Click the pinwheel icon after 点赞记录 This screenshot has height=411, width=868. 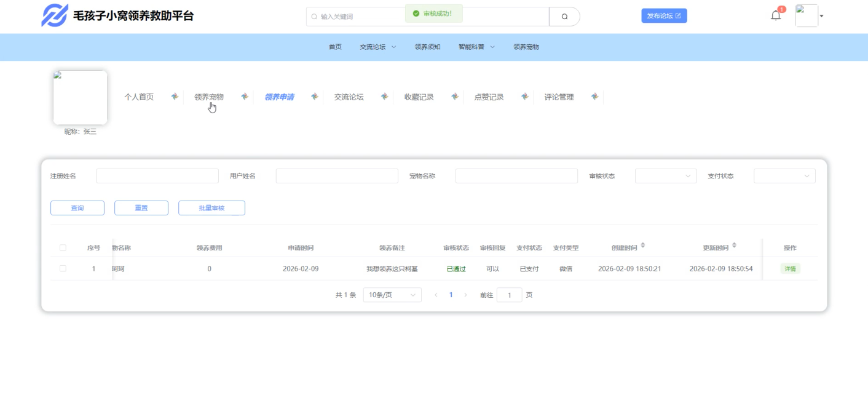(525, 97)
